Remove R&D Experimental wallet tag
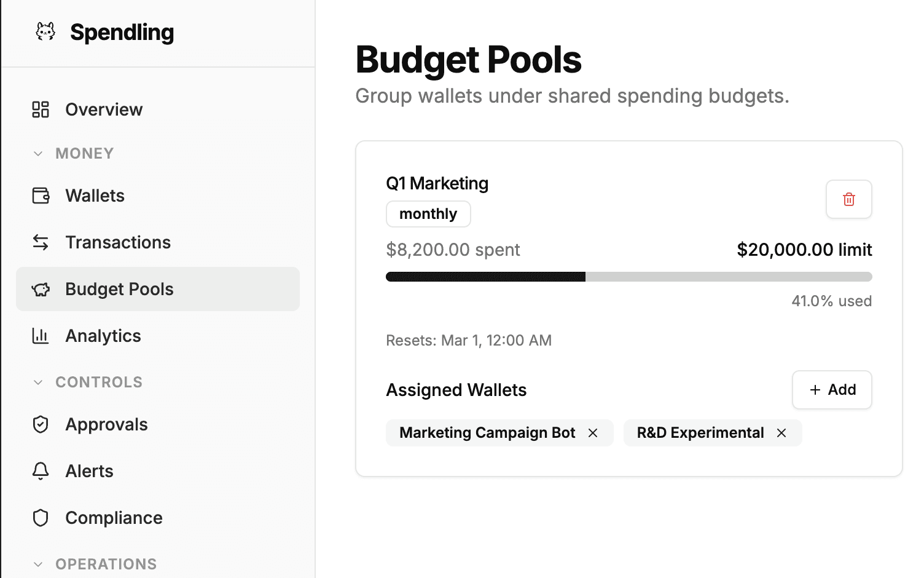Screen dimensions: 924x578 (781, 433)
